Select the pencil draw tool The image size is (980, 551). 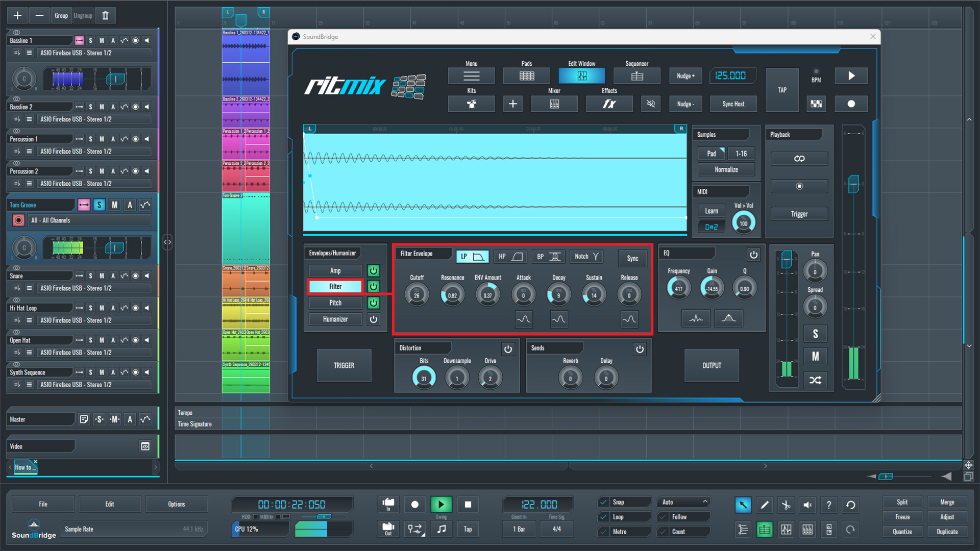tap(765, 505)
